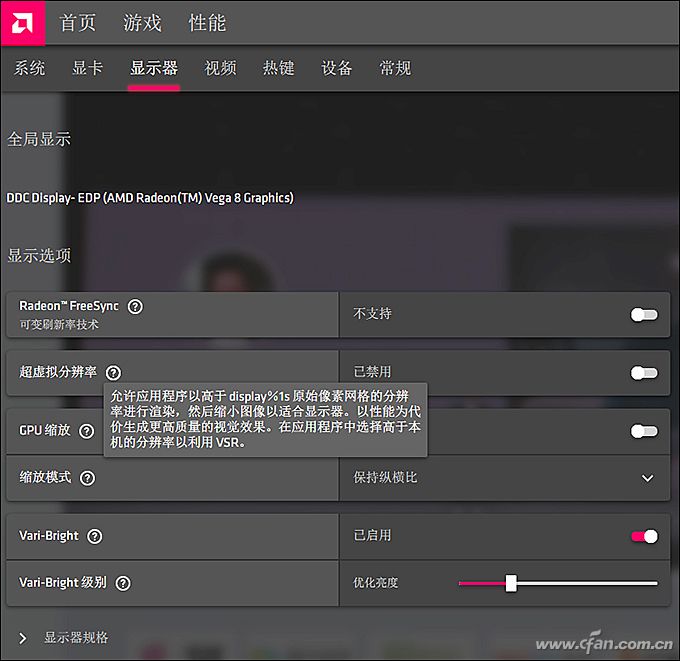
Task: Click the 显示选项 heading
Action: click(39, 255)
